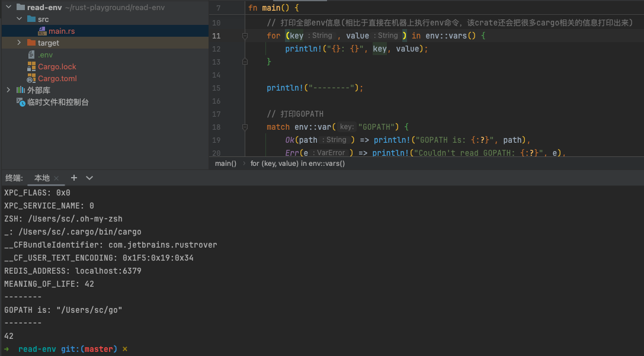
Task: Click the orange target folder icon
Action: click(31, 43)
